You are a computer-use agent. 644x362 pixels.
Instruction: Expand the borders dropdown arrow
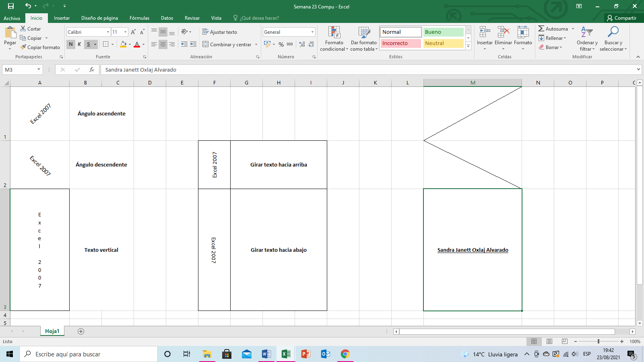(113, 44)
